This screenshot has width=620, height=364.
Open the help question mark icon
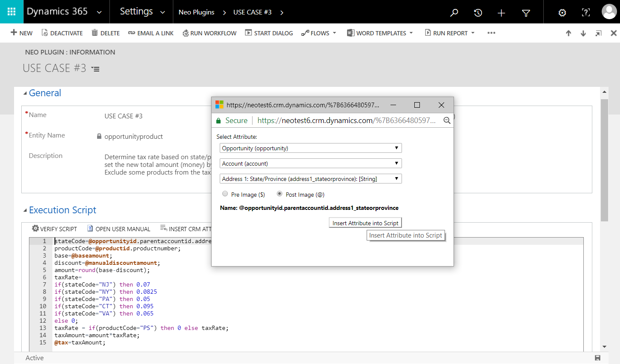tap(586, 13)
